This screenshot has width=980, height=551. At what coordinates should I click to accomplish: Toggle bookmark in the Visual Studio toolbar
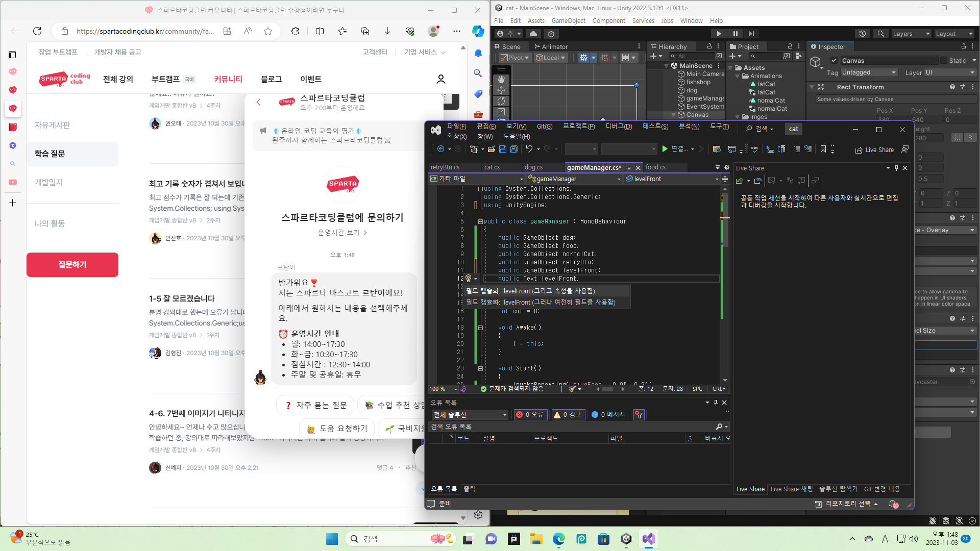point(823,149)
